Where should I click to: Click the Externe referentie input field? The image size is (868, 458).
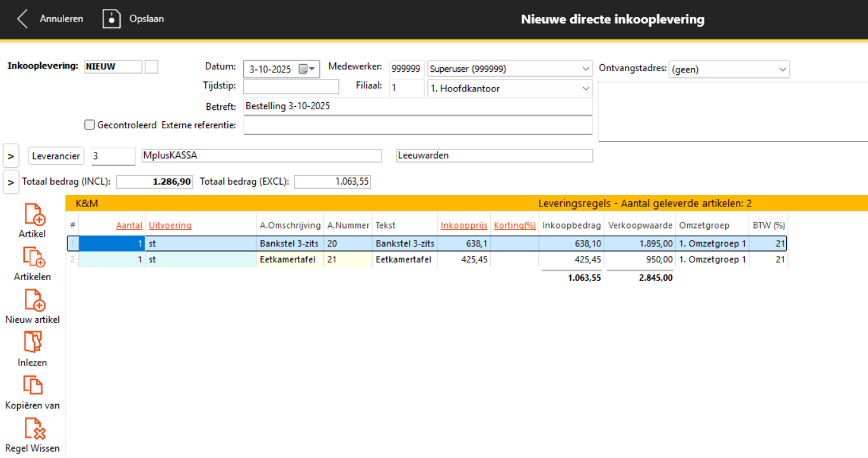click(x=417, y=126)
